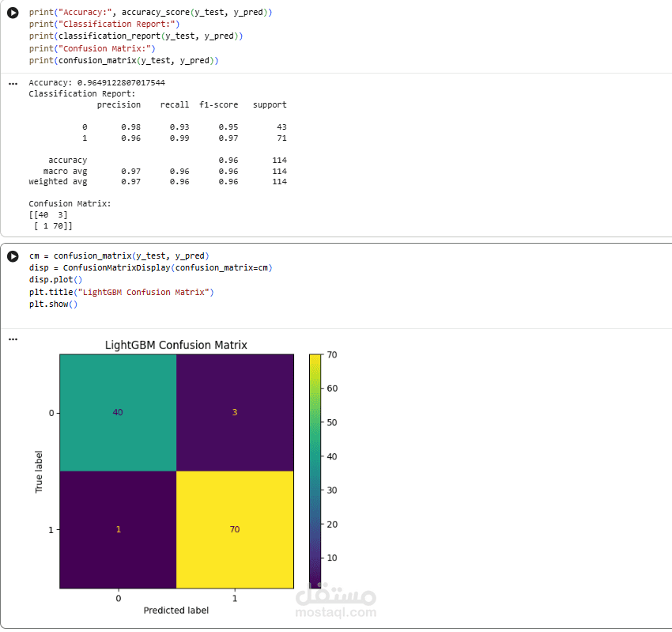Click the teal matrix cell showing 40
This screenshot has height=632, width=672.
[117, 412]
